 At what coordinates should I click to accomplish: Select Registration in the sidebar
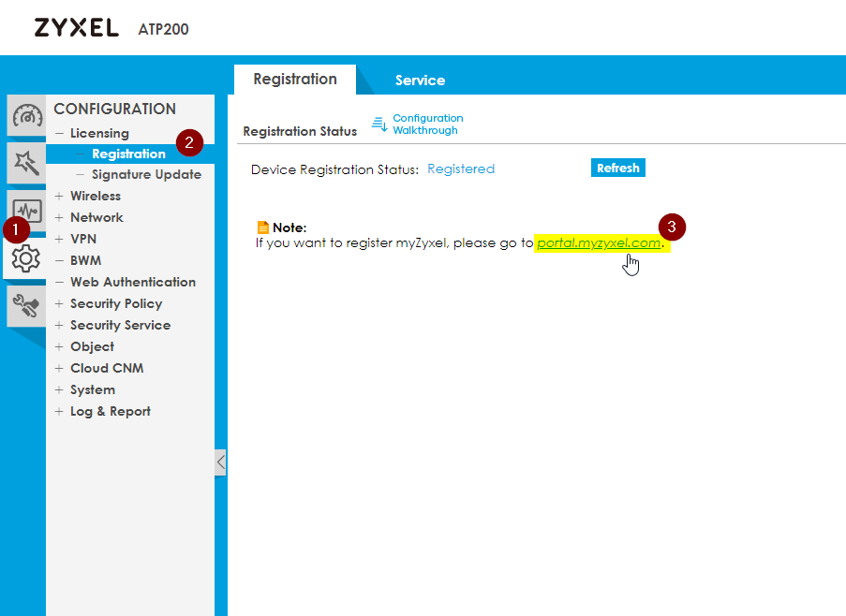click(x=129, y=154)
